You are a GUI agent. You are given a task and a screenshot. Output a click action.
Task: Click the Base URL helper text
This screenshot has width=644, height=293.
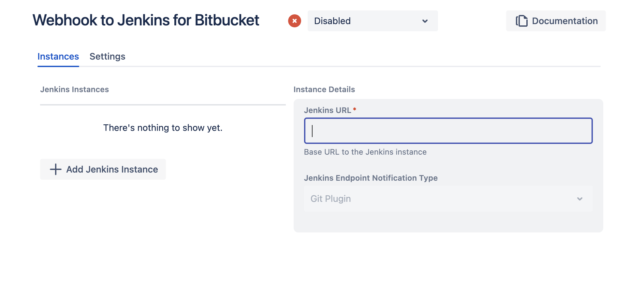(x=365, y=152)
